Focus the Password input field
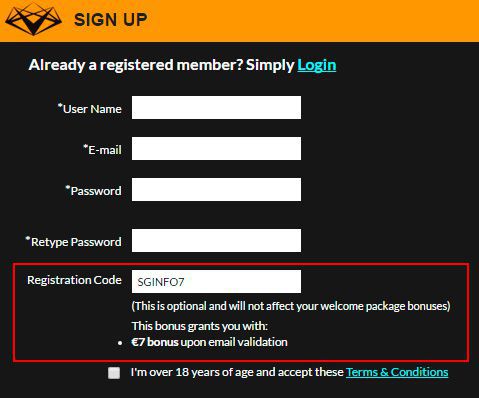Screen dimensions: 479x398 click(x=216, y=189)
